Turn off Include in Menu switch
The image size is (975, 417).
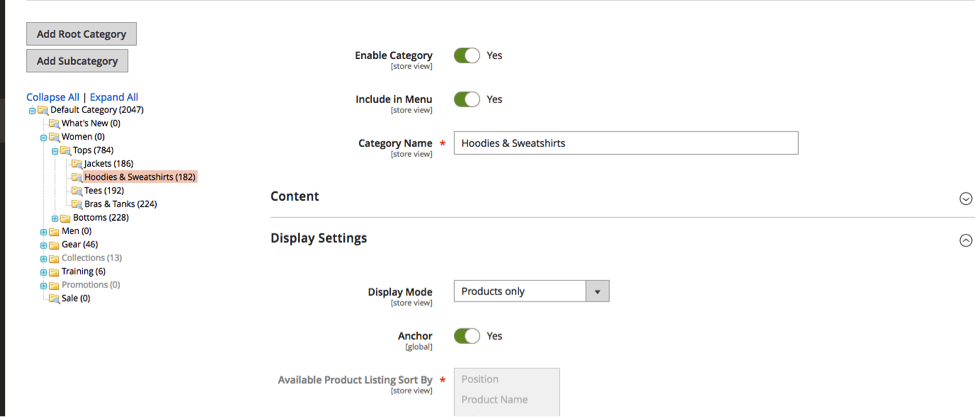(467, 100)
